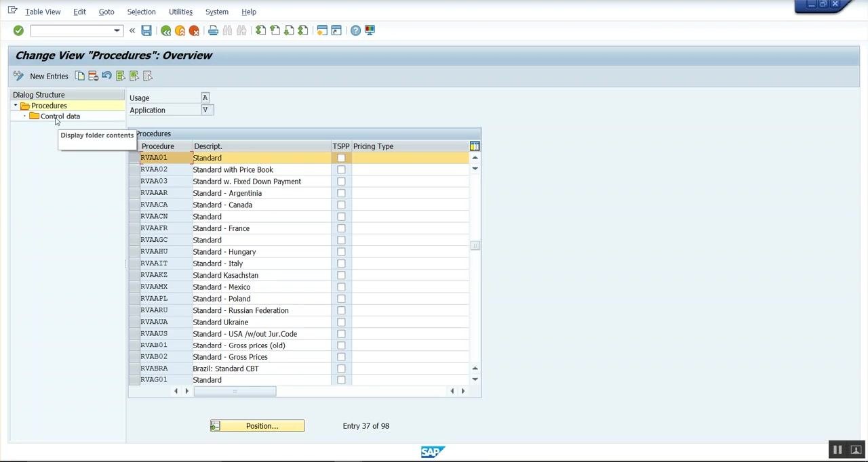Click the horizontal scrollbar thumb under table
The width and height of the screenshot is (868, 462).
point(235,391)
